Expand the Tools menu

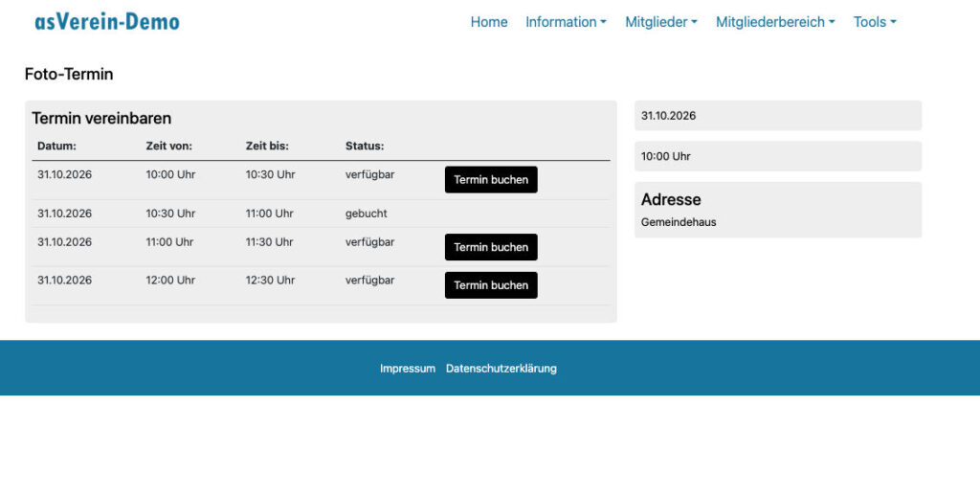[874, 22]
